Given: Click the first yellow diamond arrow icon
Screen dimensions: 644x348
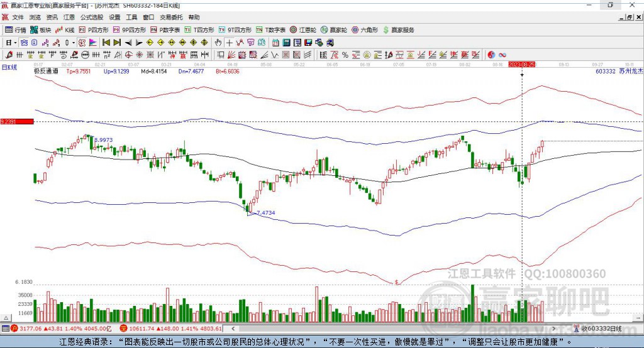Looking at the screenshot, I should coord(150,43).
